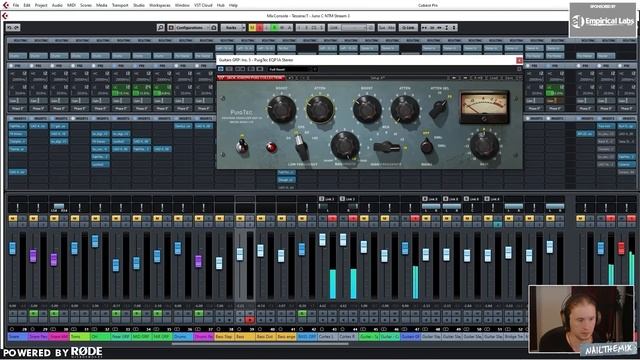Open the Workspaces menu
The image size is (640, 360).
point(160,5)
